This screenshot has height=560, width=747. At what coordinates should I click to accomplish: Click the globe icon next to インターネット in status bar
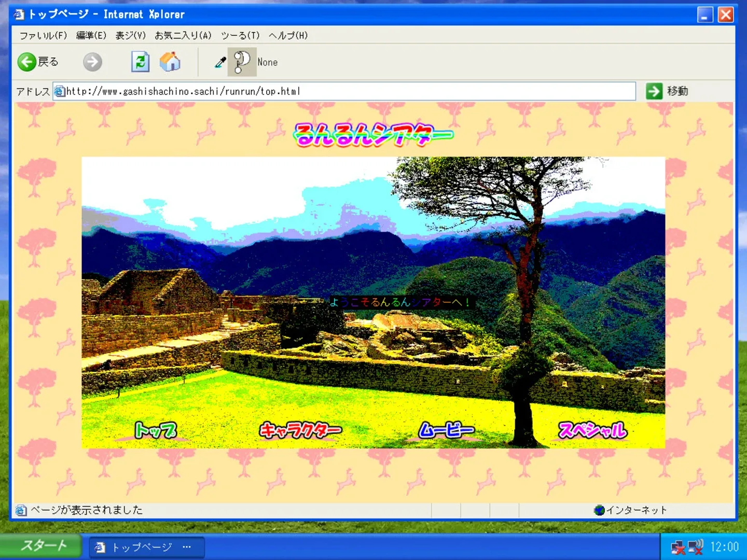click(599, 510)
